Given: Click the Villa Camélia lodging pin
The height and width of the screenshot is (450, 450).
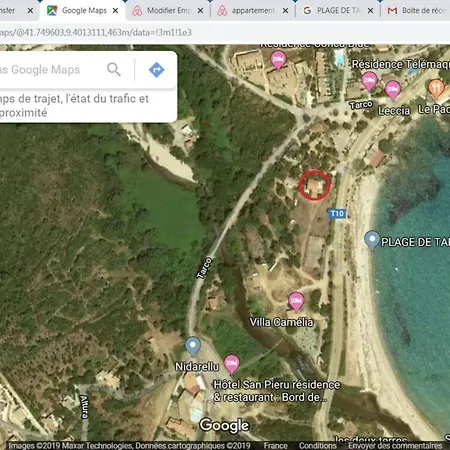Looking at the screenshot, I should [x=296, y=302].
